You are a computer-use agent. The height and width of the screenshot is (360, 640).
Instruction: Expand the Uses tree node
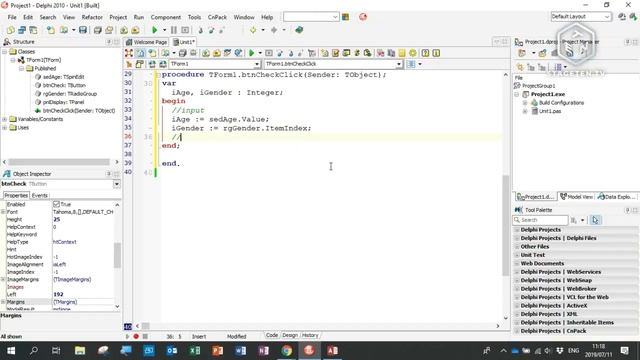tap(4, 128)
